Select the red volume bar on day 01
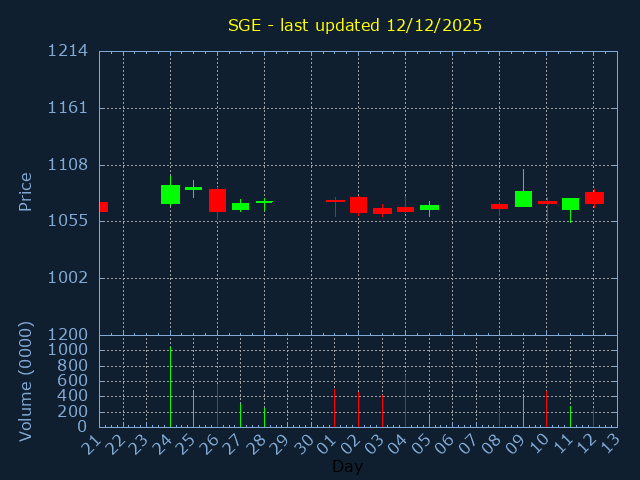Image resolution: width=640 pixels, height=480 pixels. click(334, 407)
